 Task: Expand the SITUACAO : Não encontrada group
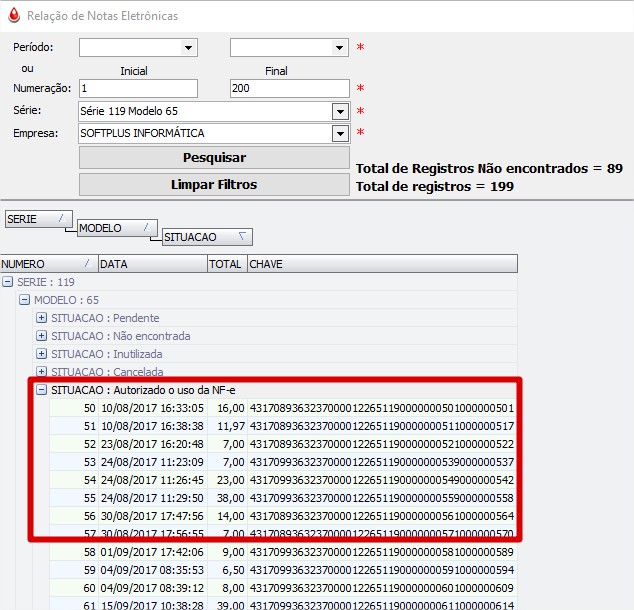41,336
